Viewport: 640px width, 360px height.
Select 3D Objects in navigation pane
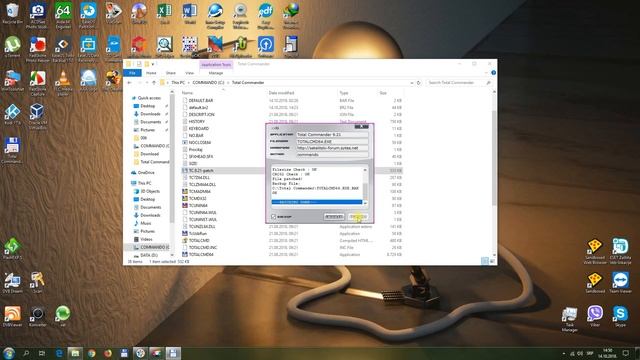point(150,191)
